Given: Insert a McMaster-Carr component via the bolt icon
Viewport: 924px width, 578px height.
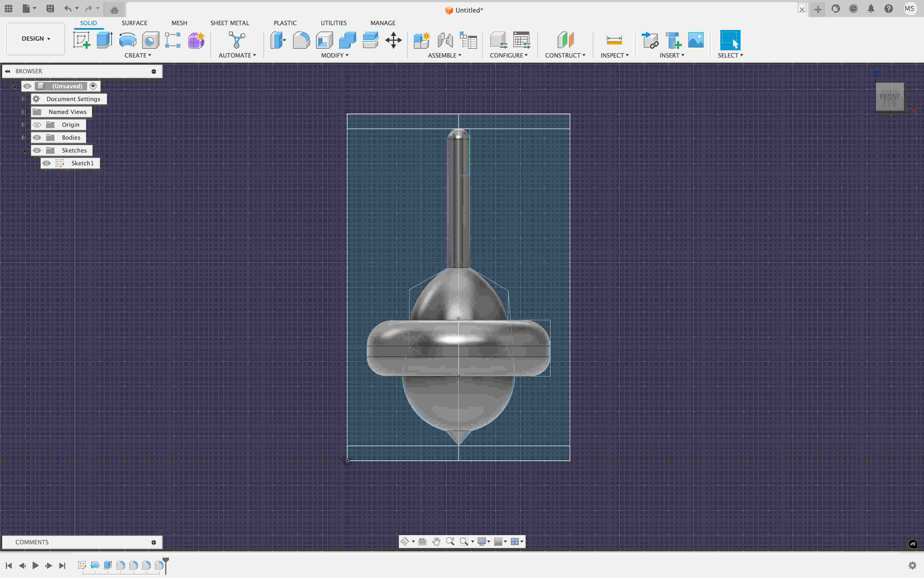Looking at the screenshot, I should pyautogui.click(x=673, y=40).
